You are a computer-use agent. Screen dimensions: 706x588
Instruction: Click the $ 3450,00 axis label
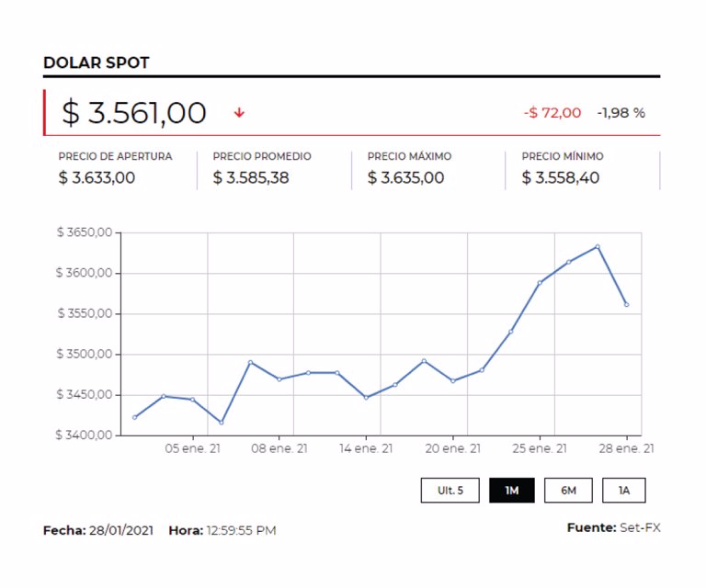pyautogui.click(x=85, y=394)
